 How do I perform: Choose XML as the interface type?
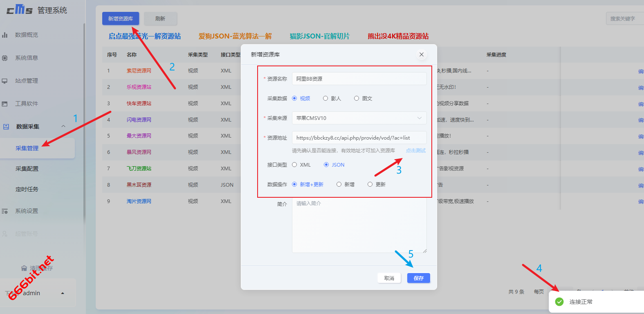pyautogui.click(x=294, y=165)
